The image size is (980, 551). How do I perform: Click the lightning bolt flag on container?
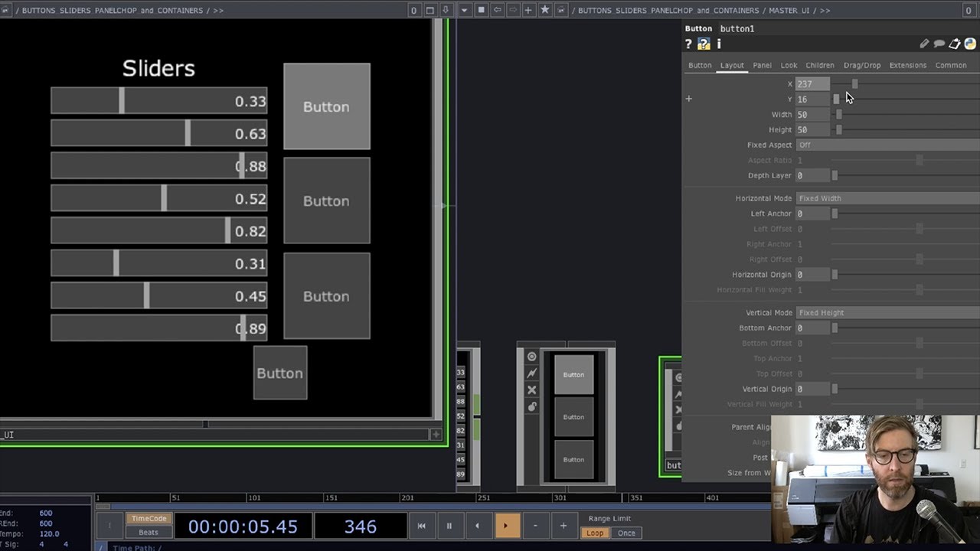531,373
